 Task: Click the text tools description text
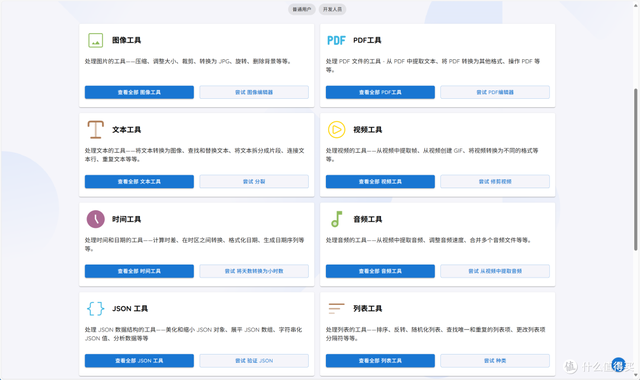tap(195, 155)
